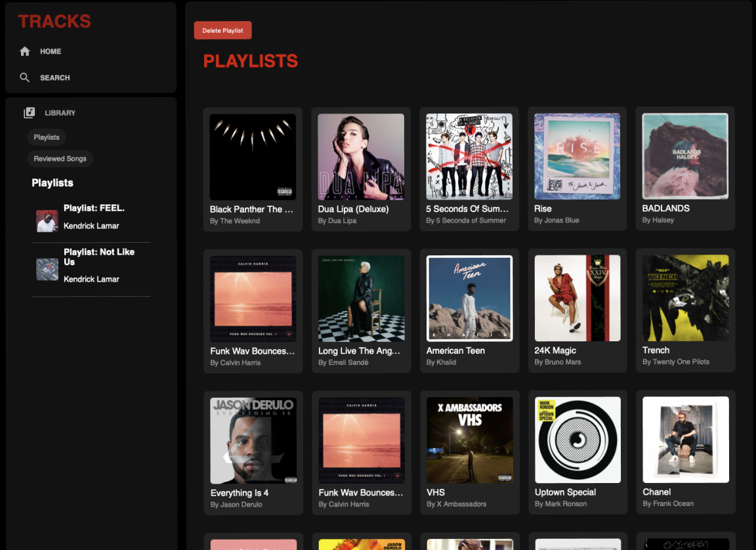Open the 5 Seconds Of Summer album cover
This screenshot has width=756, height=550.
(469, 157)
